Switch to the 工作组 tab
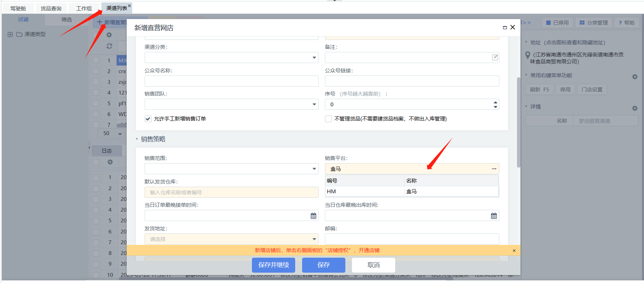Image resolution: width=644 pixels, height=283 pixels. [84, 8]
